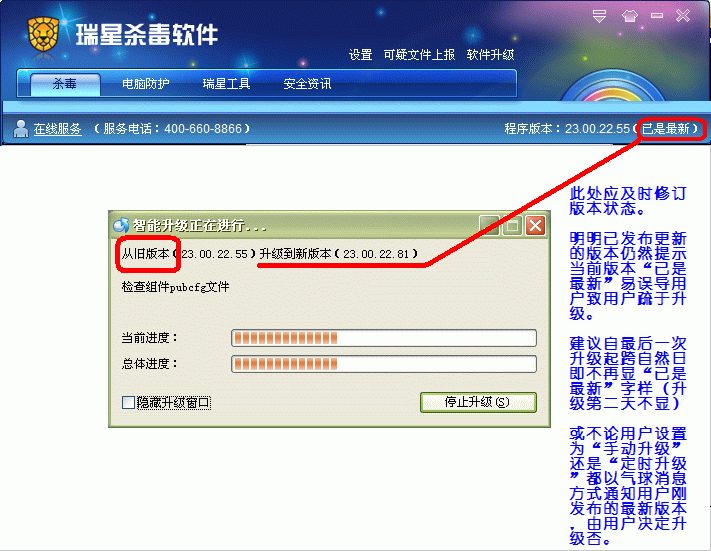The width and height of the screenshot is (711, 551).
Task: Switch to the 杀毒 tab
Action: (x=65, y=84)
